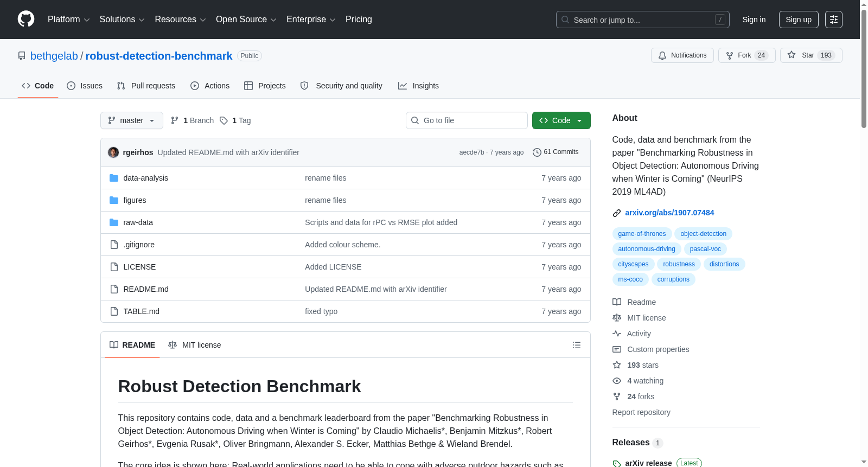Open the master branch selector dropdown
The width and height of the screenshot is (868, 467).
(132, 120)
